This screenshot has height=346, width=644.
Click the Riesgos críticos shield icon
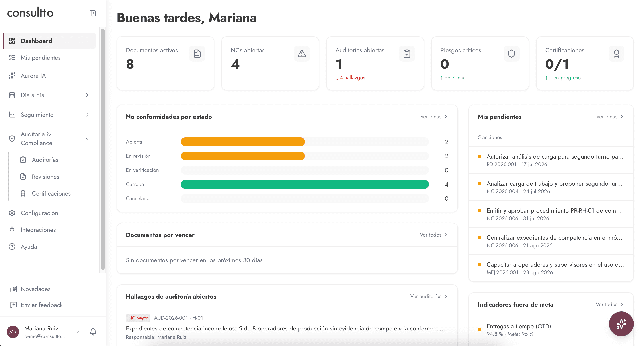point(511,53)
